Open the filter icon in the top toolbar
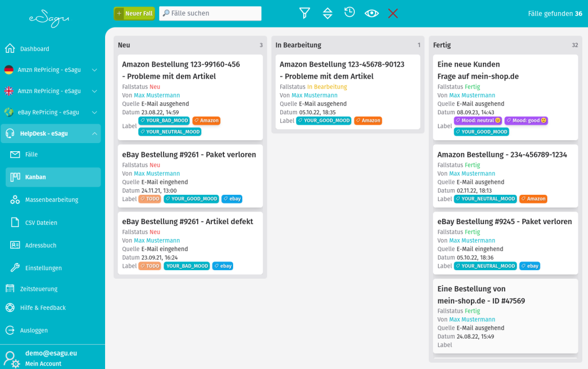This screenshot has height=369, width=588. (x=304, y=13)
